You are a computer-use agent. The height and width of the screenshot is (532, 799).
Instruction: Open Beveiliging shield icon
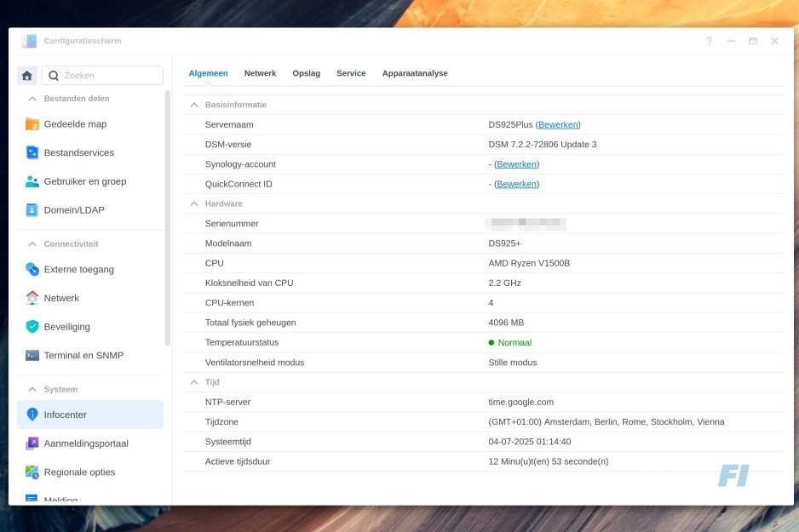click(32, 326)
